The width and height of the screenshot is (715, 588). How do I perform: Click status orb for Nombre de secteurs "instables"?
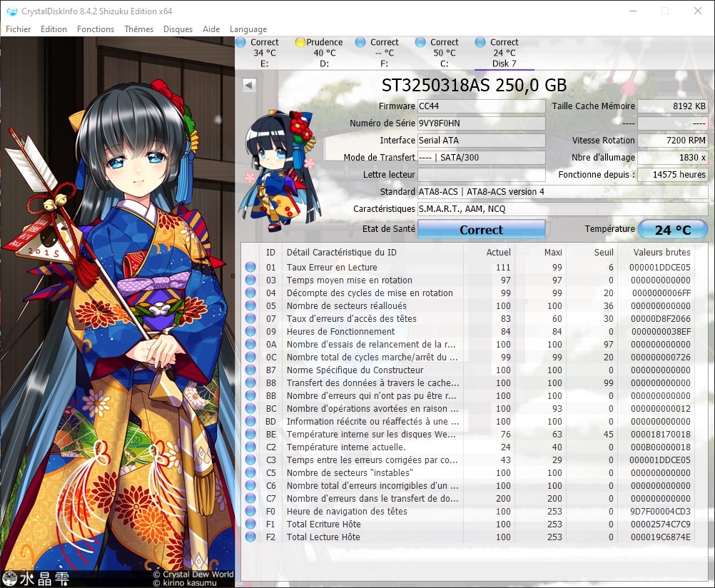coord(250,472)
